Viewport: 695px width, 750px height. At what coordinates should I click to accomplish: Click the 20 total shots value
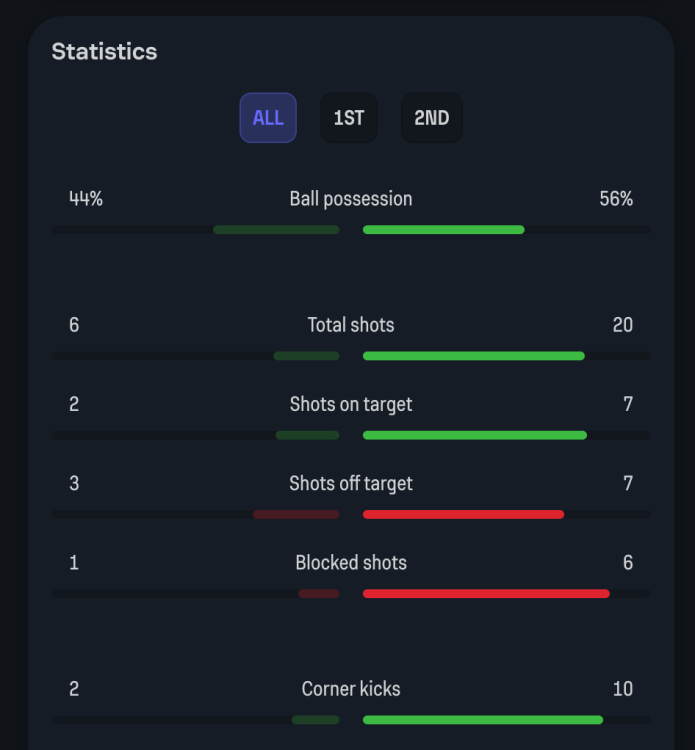tap(622, 325)
